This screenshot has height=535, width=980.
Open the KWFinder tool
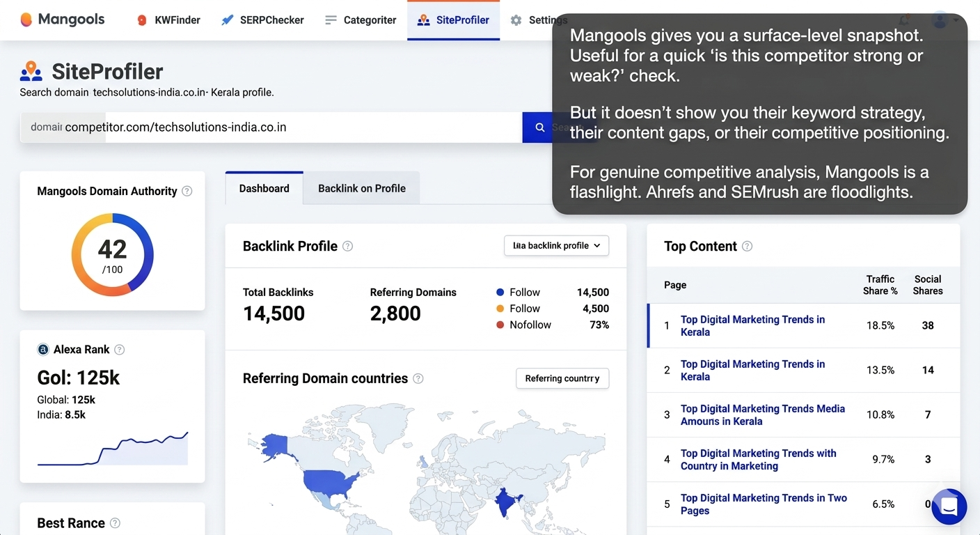pyautogui.click(x=168, y=20)
